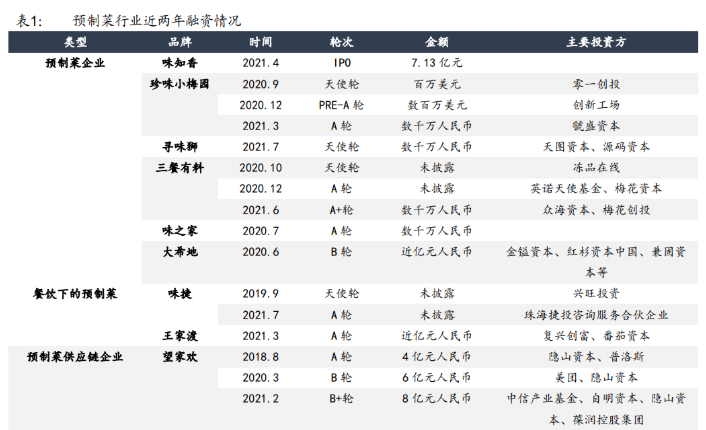Screen dimensions: 706x430
Task: Select investor 虢盛资本
Action: pyautogui.click(x=596, y=126)
